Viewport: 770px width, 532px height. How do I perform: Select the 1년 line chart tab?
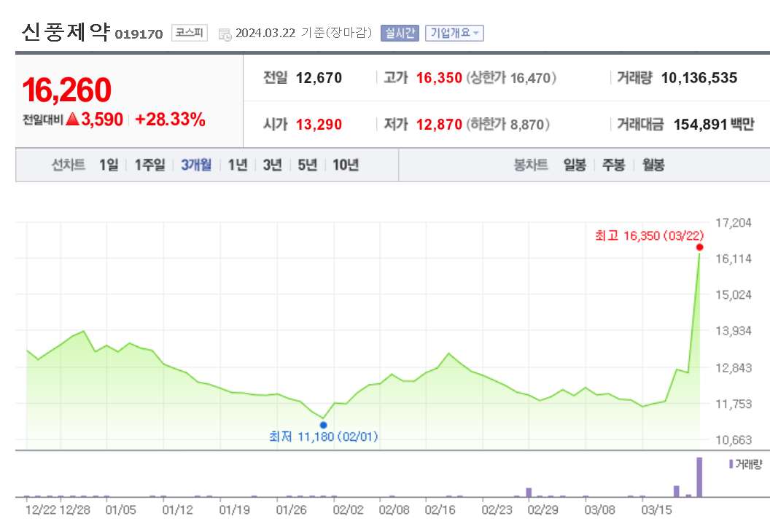(x=238, y=165)
